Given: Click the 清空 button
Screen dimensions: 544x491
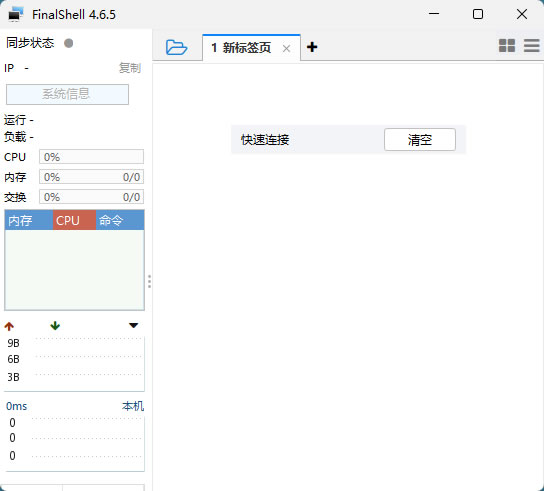Looking at the screenshot, I should pos(420,139).
